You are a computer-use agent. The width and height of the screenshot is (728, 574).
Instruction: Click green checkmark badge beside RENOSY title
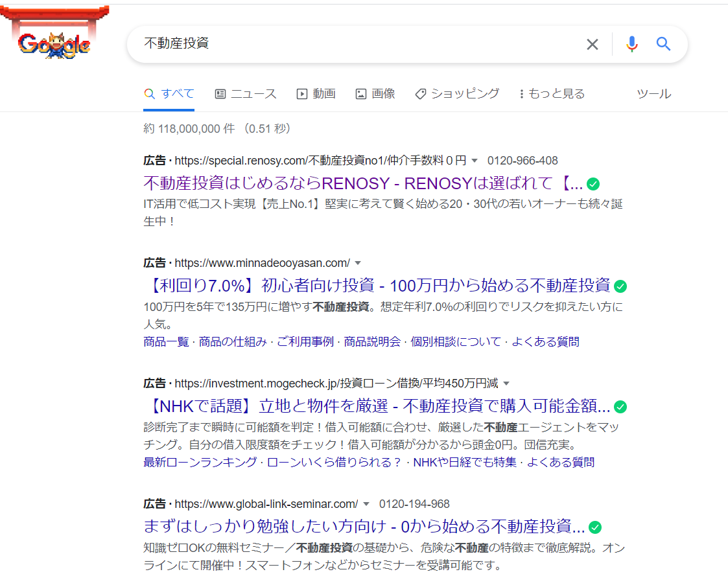[x=593, y=184]
